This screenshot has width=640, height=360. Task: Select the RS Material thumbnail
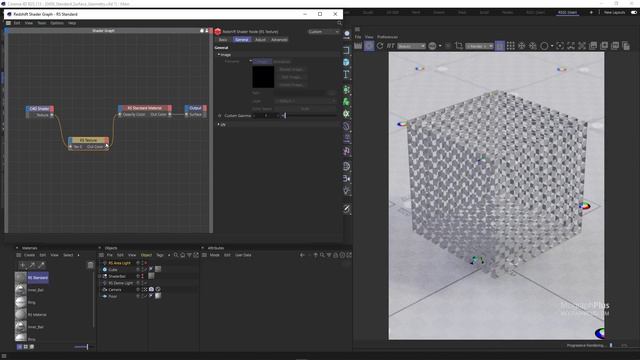(x=21, y=315)
